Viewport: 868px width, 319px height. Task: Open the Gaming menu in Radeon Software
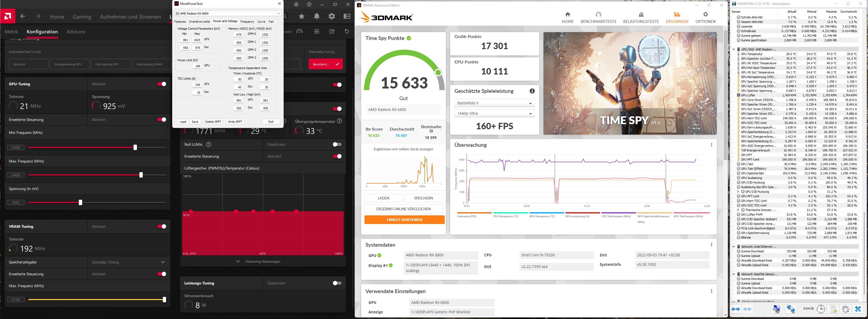click(82, 16)
